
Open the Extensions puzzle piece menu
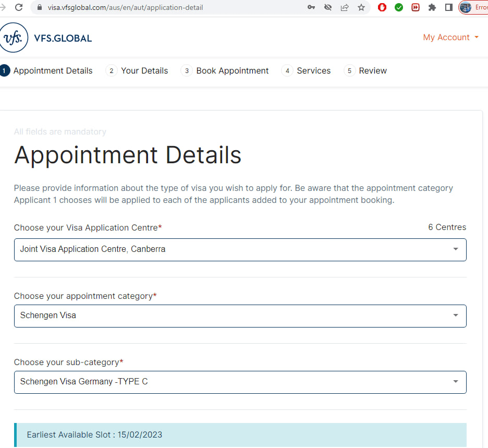point(432,7)
